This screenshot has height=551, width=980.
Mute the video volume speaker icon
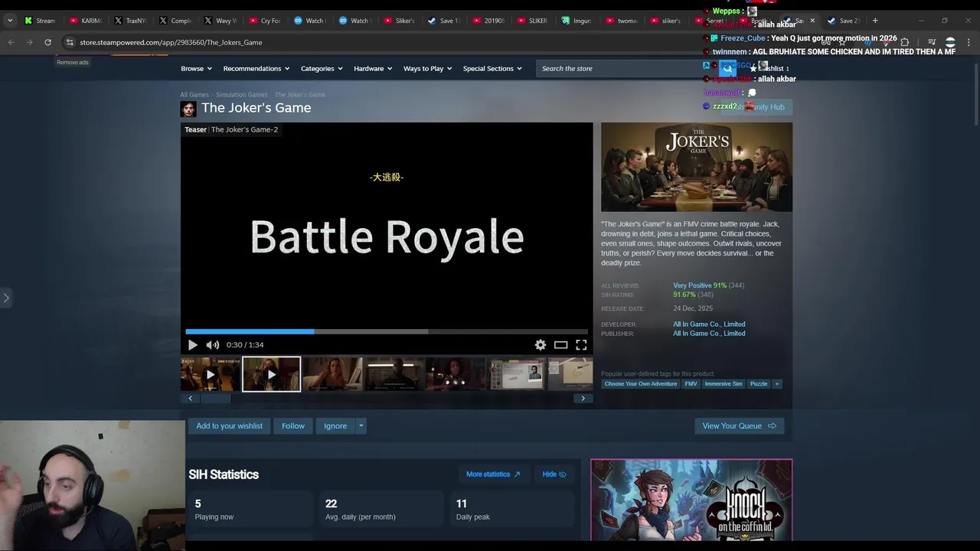213,345
